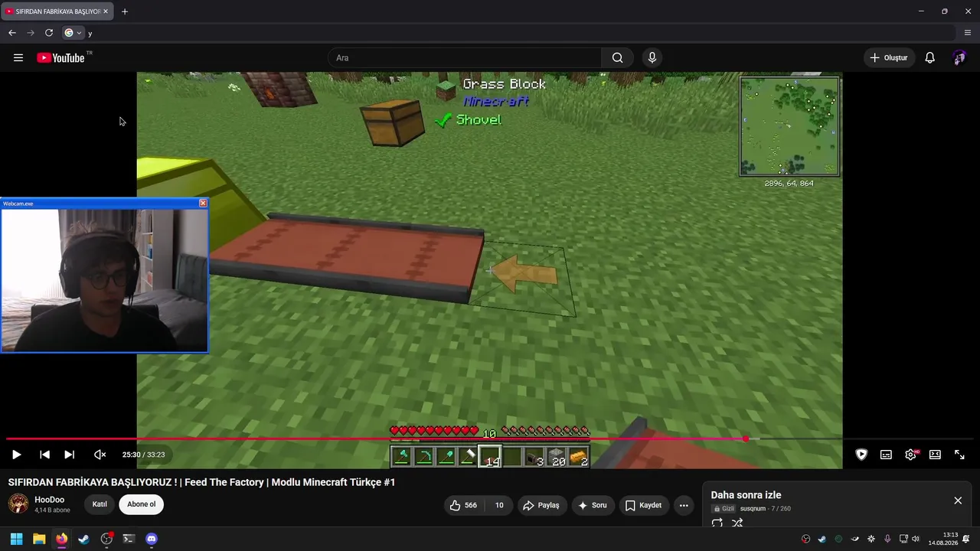Select the SIFIRDAN FABRİKAYA BAŞLIYORUZ browser tab
The width and height of the screenshot is (980, 551).
coord(57,11)
